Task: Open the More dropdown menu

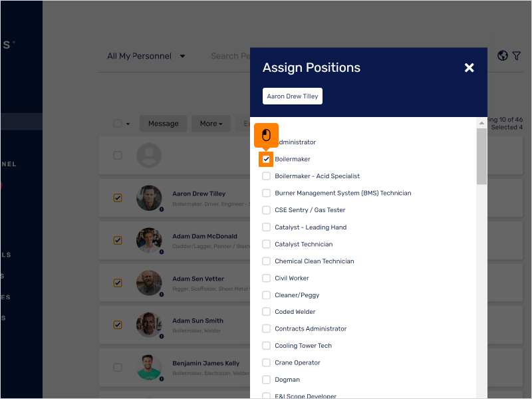Action: tap(211, 123)
